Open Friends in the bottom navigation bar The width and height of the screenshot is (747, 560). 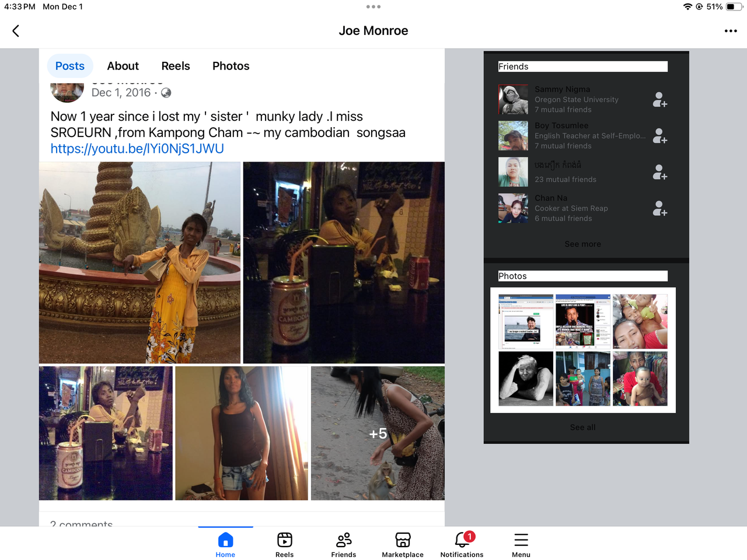point(344,545)
